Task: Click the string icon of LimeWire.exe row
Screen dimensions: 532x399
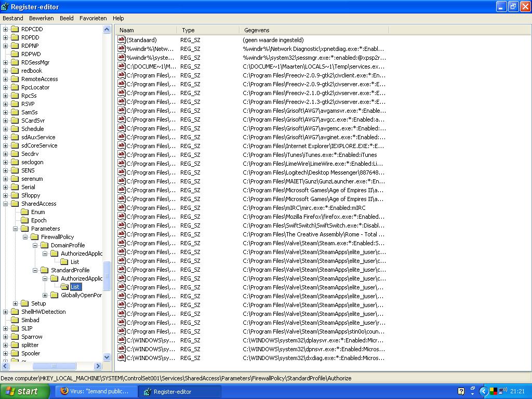Action: [122, 163]
